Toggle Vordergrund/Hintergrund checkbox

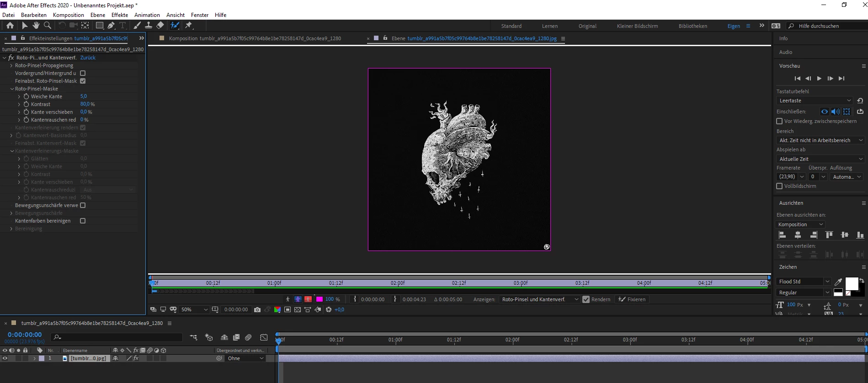pyautogui.click(x=83, y=73)
